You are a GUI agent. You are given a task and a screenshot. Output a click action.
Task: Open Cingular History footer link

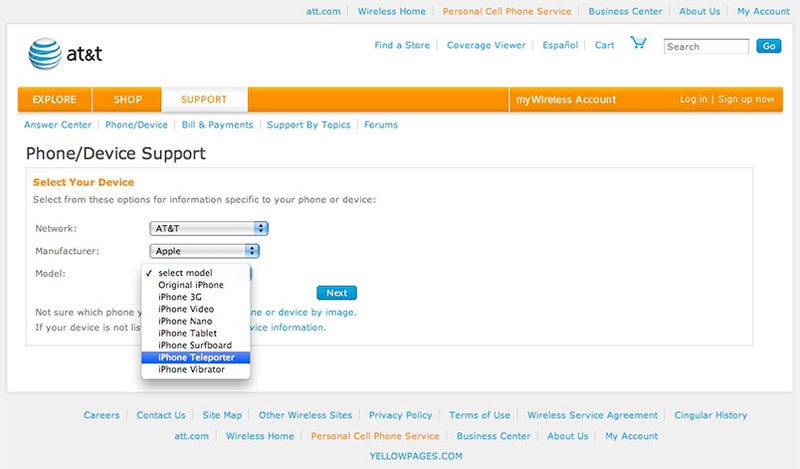[710, 415]
